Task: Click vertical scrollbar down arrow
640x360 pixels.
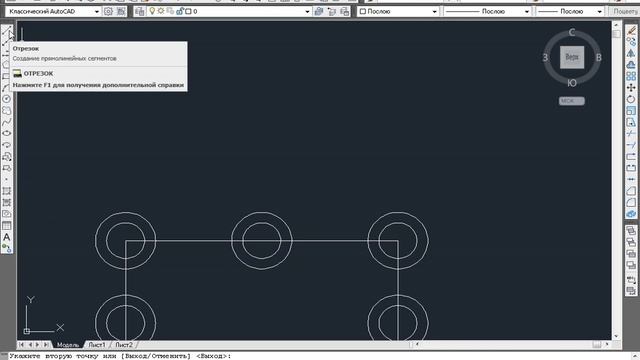Action: pos(616,336)
